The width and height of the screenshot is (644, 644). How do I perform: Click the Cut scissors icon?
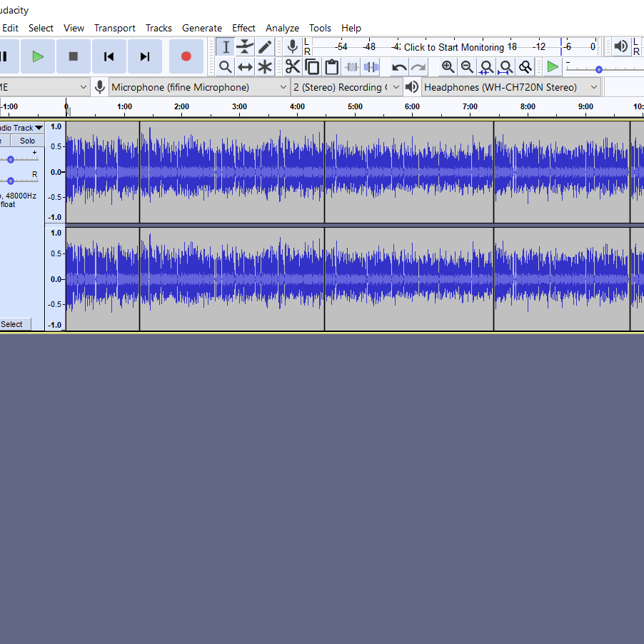[x=293, y=67]
